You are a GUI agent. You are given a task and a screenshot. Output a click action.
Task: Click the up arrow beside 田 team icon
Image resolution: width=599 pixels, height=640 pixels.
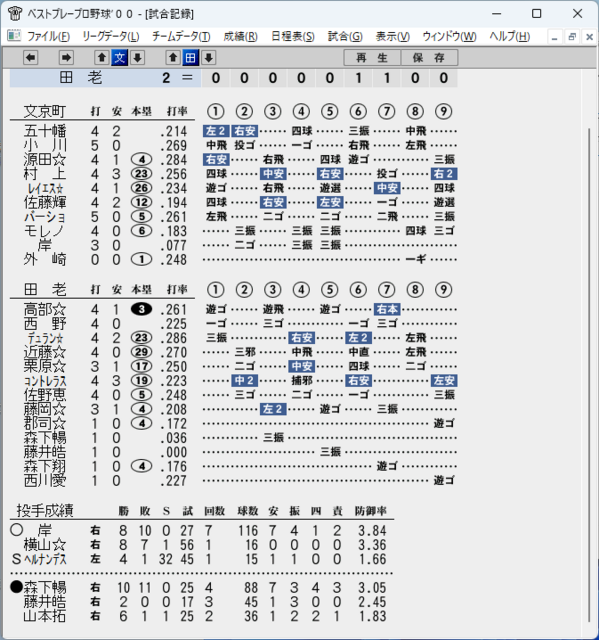tap(173, 58)
